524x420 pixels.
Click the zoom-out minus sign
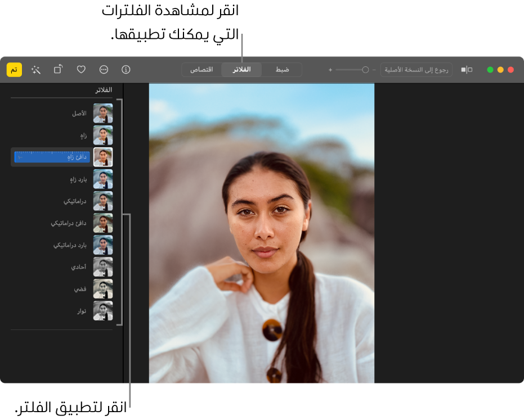[x=374, y=70]
